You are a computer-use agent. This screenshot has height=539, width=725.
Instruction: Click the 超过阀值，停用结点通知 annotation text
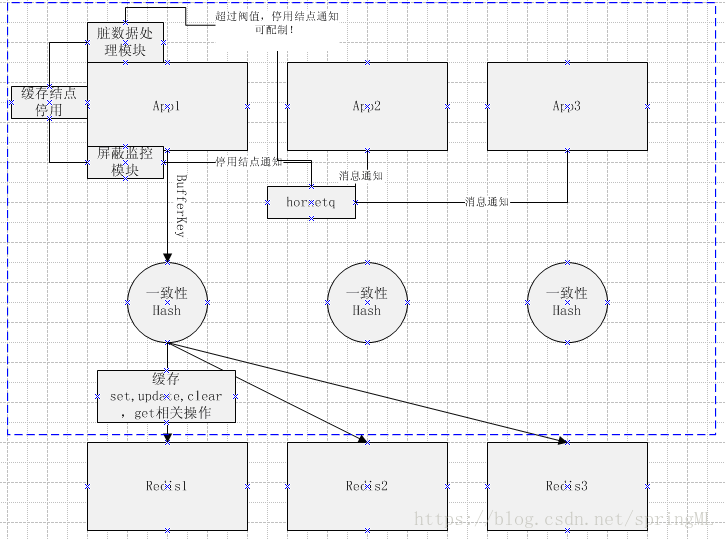pyautogui.click(x=277, y=23)
